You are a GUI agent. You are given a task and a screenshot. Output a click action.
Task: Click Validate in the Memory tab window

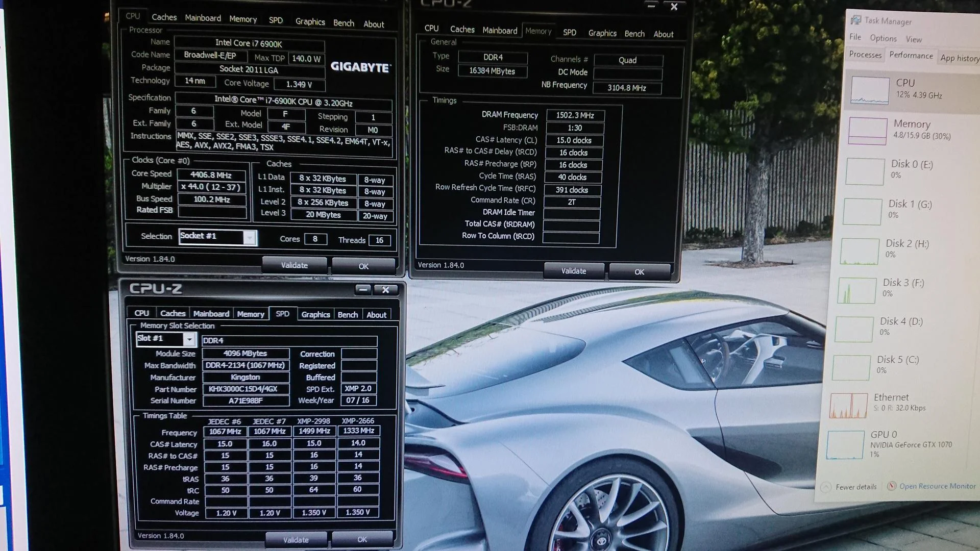tap(574, 271)
